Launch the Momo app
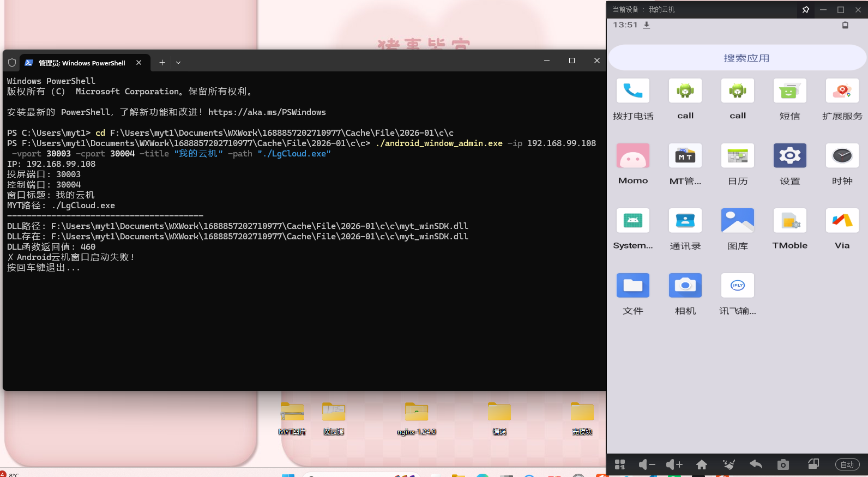 pyautogui.click(x=632, y=156)
